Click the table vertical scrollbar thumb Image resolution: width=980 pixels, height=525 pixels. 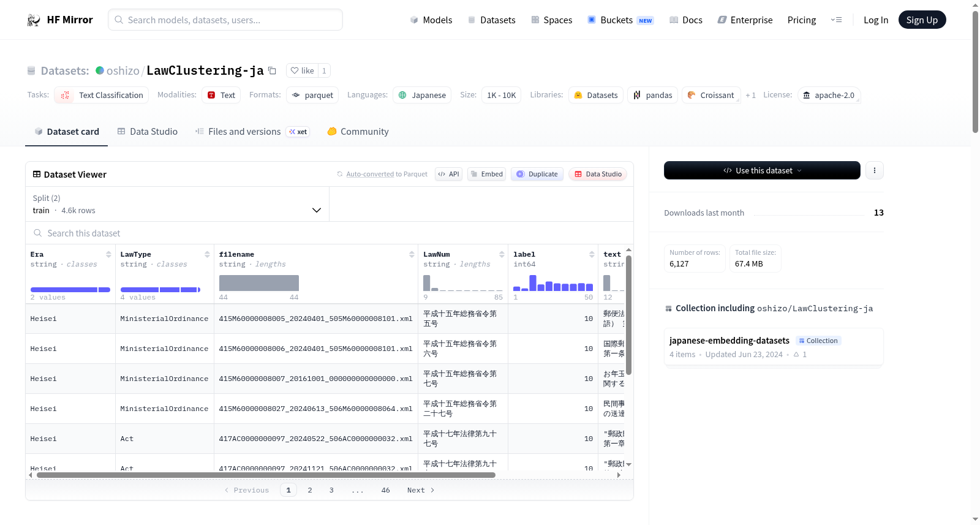click(x=628, y=315)
